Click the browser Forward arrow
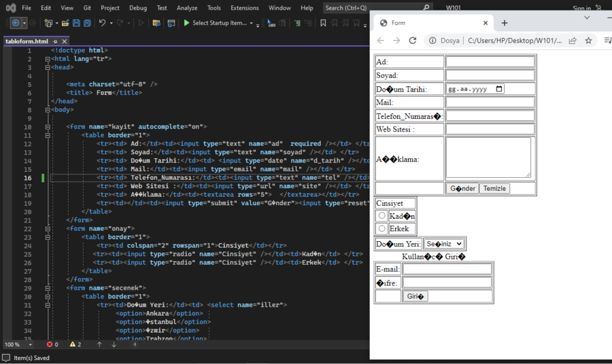 396,41
